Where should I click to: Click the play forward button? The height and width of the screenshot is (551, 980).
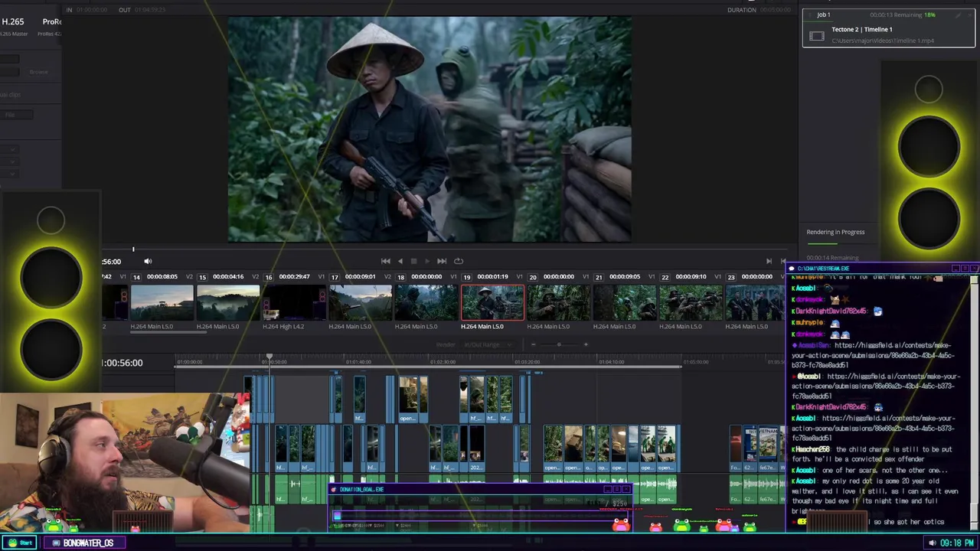tap(427, 261)
